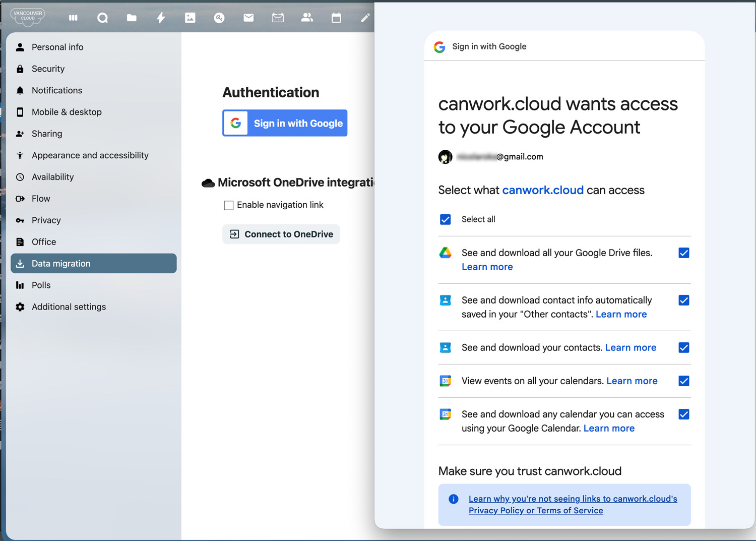
Task: Uncheck Select all permissions
Action: pyautogui.click(x=446, y=219)
